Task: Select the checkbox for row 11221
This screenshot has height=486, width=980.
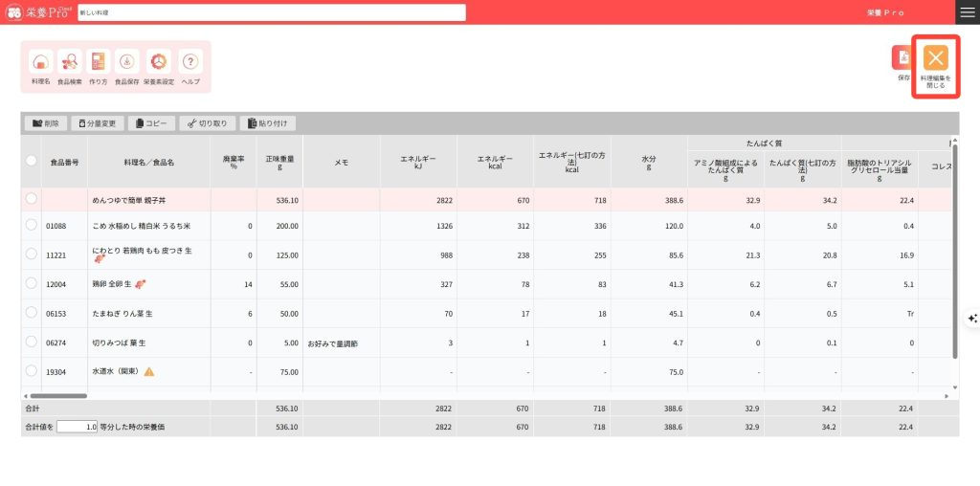Action: 32,254
